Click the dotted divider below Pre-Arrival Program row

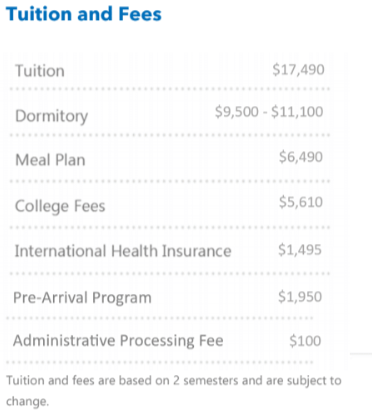click(x=160, y=318)
